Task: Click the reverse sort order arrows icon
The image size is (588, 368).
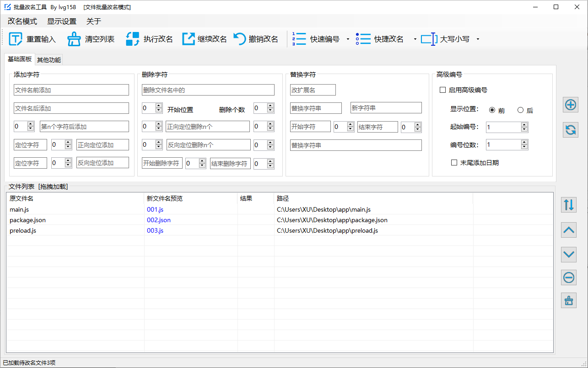Action: (x=569, y=205)
